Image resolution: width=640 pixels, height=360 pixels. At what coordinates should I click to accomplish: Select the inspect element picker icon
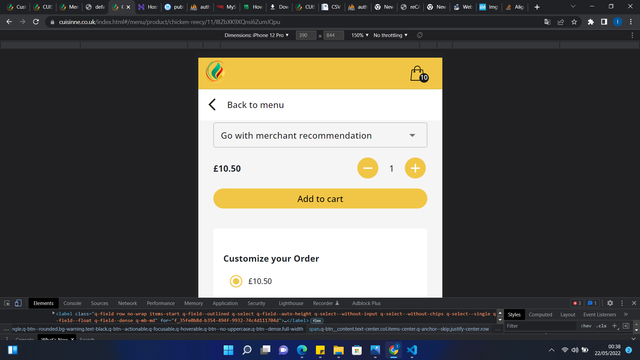(x=7, y=303)
